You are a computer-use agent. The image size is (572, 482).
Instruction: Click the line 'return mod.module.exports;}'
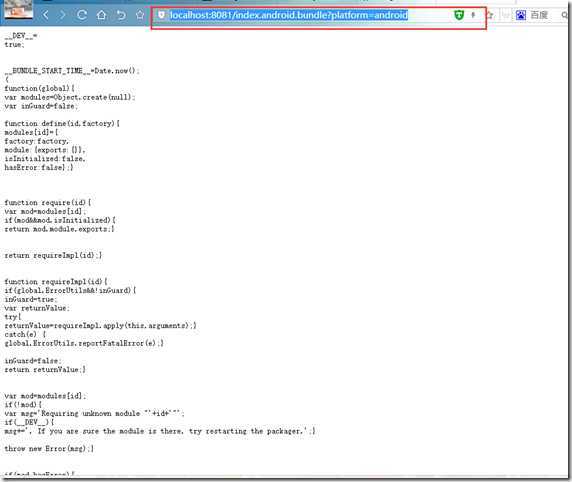(59, 229)
